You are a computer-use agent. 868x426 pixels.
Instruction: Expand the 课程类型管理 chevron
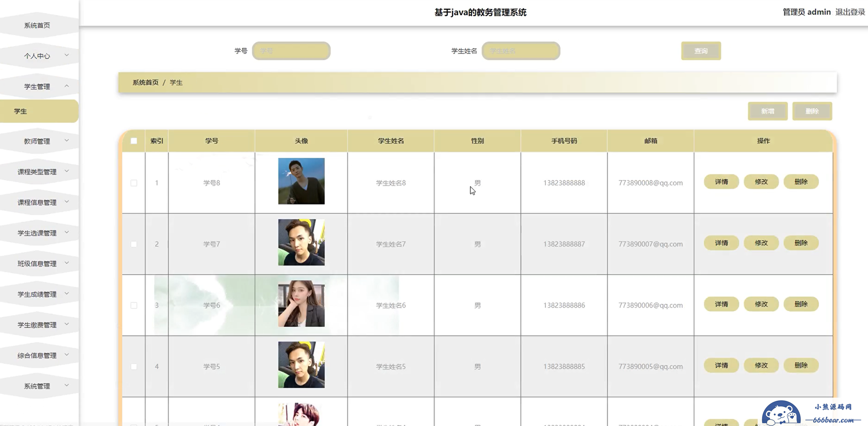point(67,171)
